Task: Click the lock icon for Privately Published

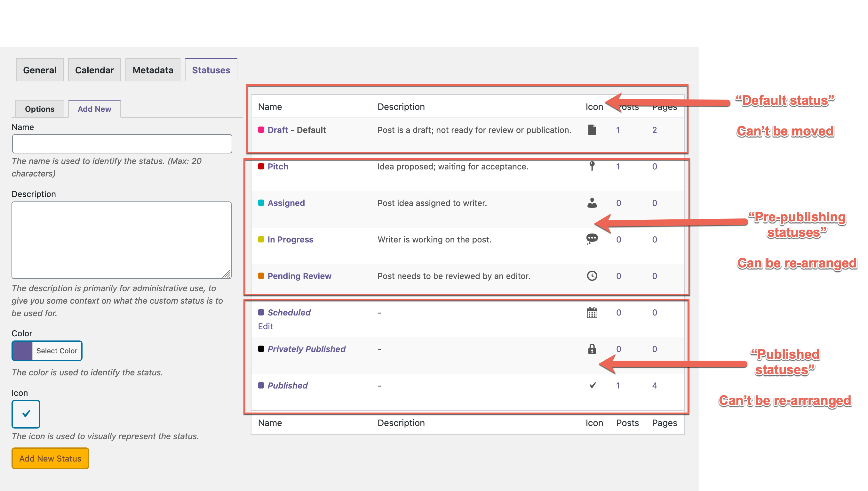Action: tap(592, 349)
